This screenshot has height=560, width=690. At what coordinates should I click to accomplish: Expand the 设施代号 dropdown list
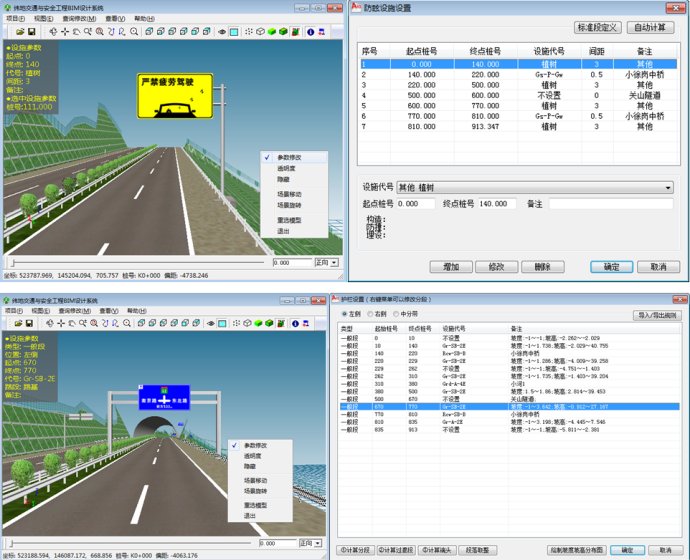click(x=666, y=187)
